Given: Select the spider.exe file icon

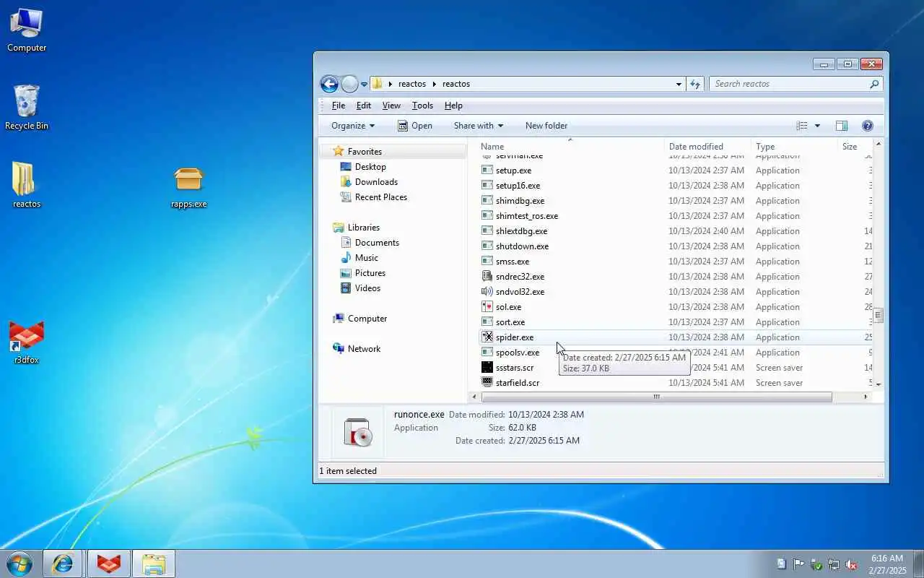Looking at the screenshot, I should tap(487, 337).
